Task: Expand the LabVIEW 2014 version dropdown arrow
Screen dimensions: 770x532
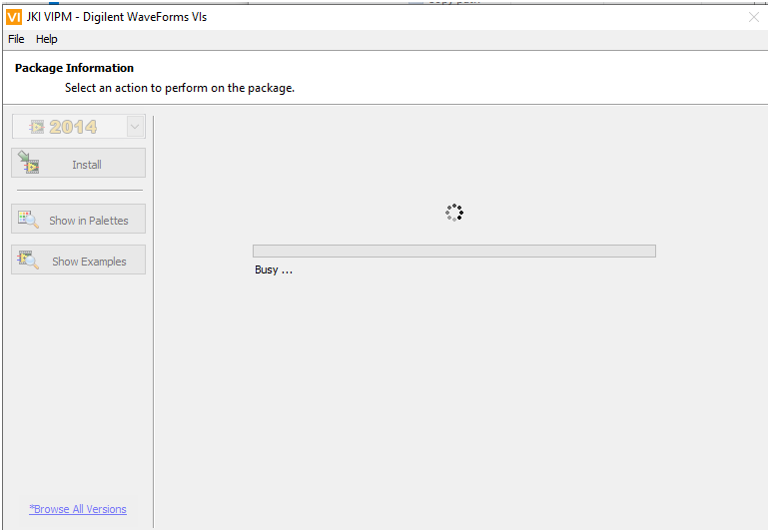Action: click(x=135, y=127)
